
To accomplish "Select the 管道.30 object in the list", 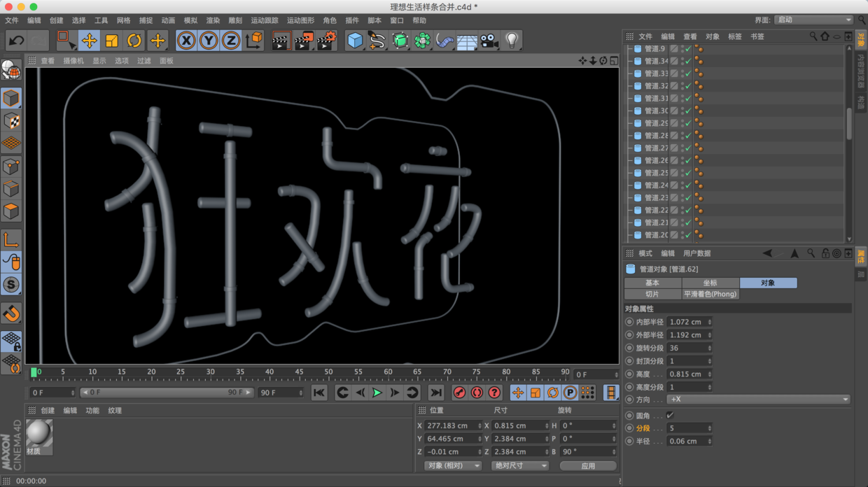I will pos(656,111).
